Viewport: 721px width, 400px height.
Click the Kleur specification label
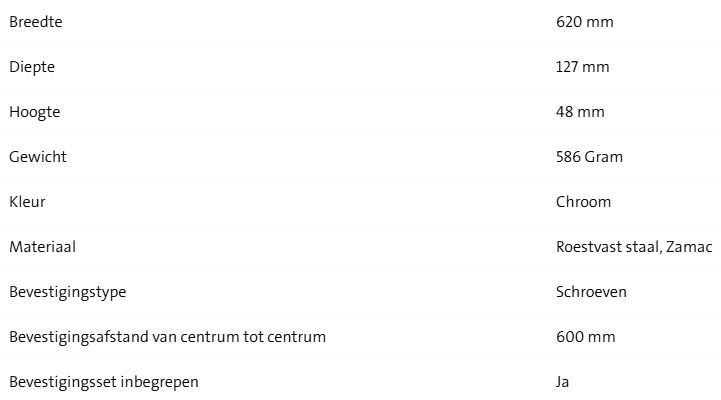(x=28, y=202)
